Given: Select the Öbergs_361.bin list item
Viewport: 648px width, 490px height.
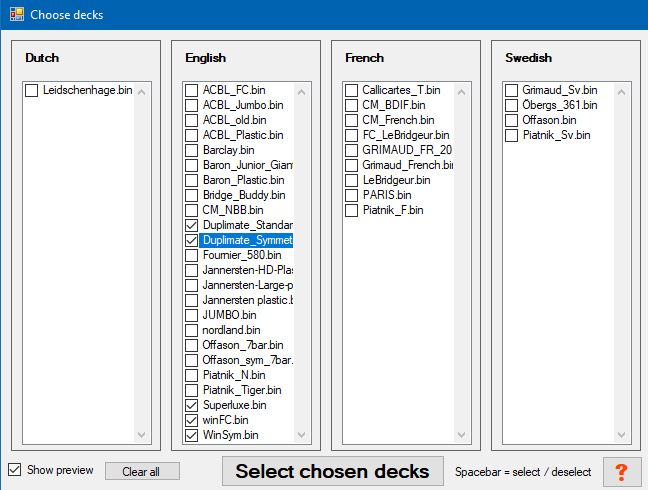Looking at the screenshot, I should (560, 105).
